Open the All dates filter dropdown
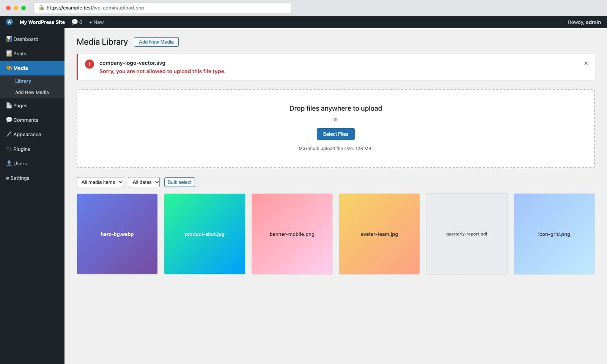607x364 pixels. point(144,182)
